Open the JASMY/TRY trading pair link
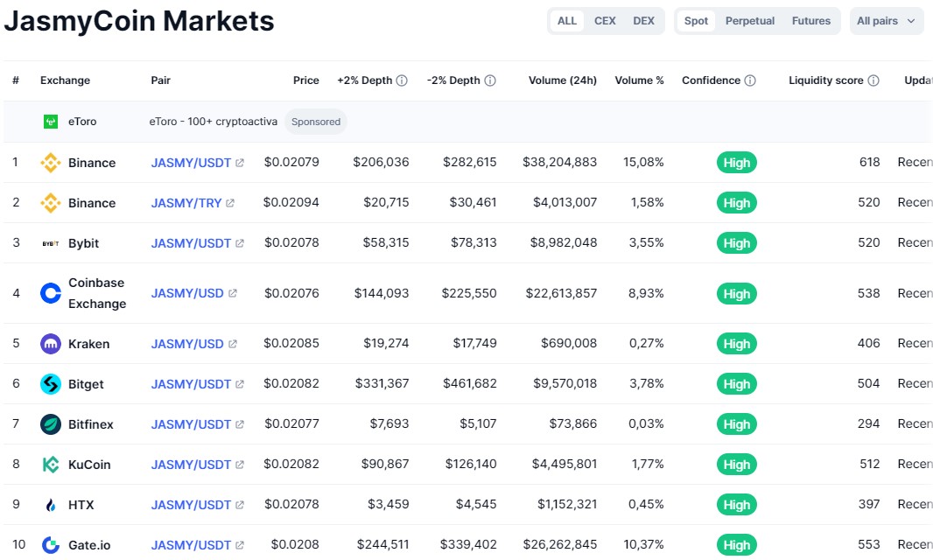The width and height of the screenshot is (933, 560). (x=188, y=202)
